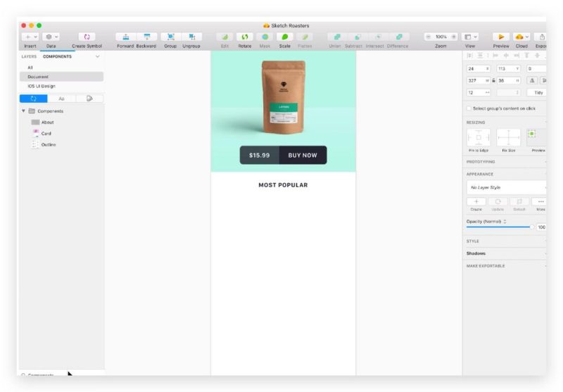Click the coffee bag image on canvas

tap(284, 97)
